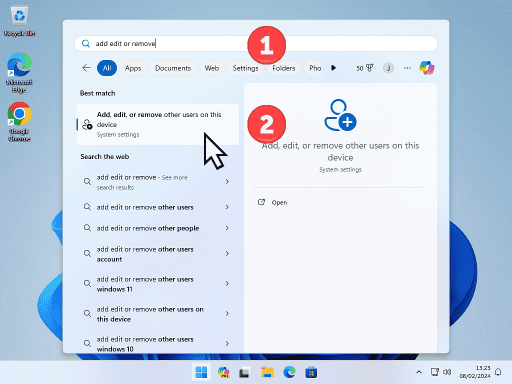The width and height of the screenshot is (512, 384).
Task: Expand chevron for 'windows 11' suggestion
Action: pos(227,284)
